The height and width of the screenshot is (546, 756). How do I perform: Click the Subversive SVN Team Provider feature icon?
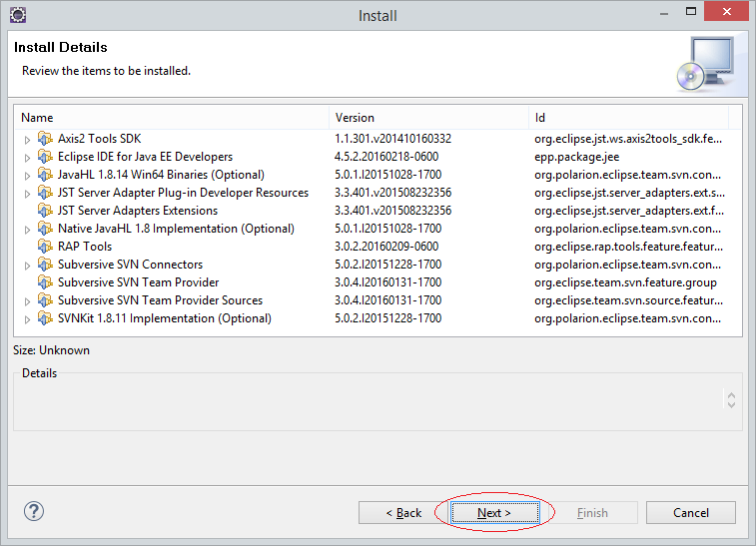pos(45,282)
